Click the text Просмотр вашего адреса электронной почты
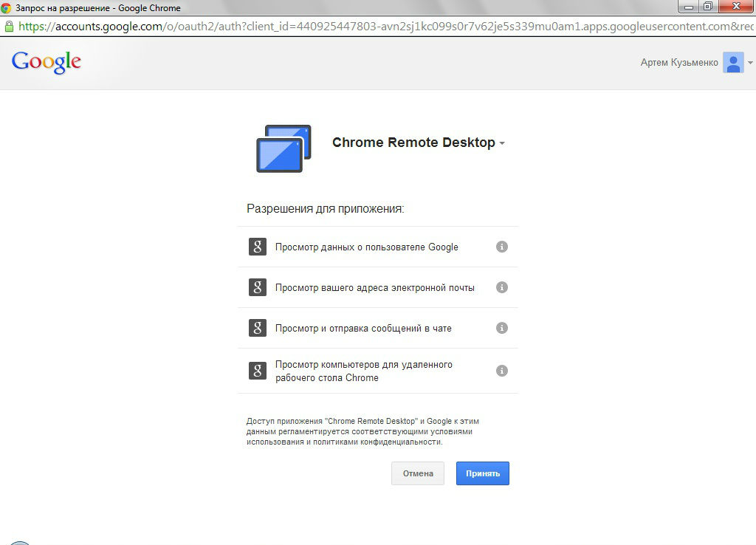 (x=374, y=287)
